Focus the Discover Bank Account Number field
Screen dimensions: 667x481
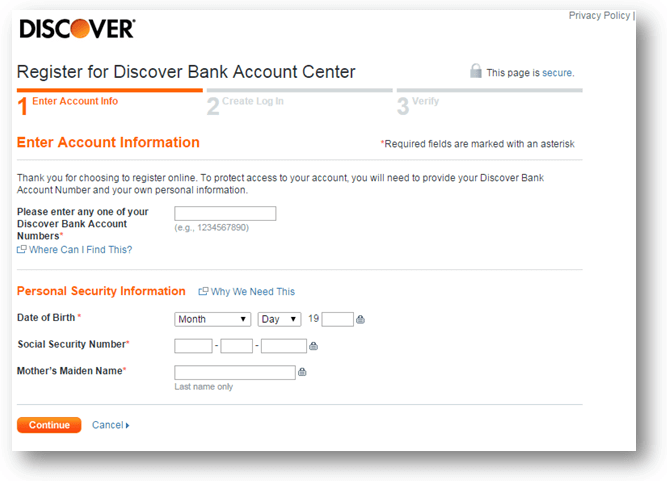coord(225,213)
